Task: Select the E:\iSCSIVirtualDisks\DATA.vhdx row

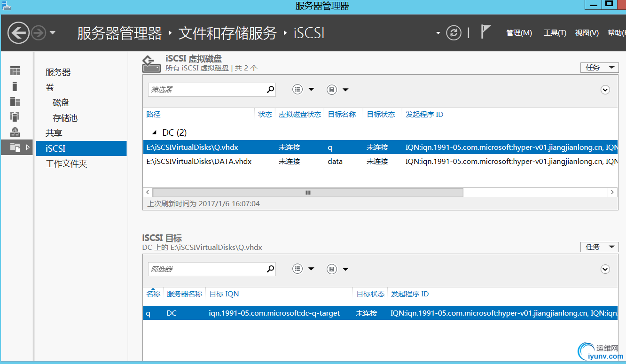Action: click(x=380, y=162)
